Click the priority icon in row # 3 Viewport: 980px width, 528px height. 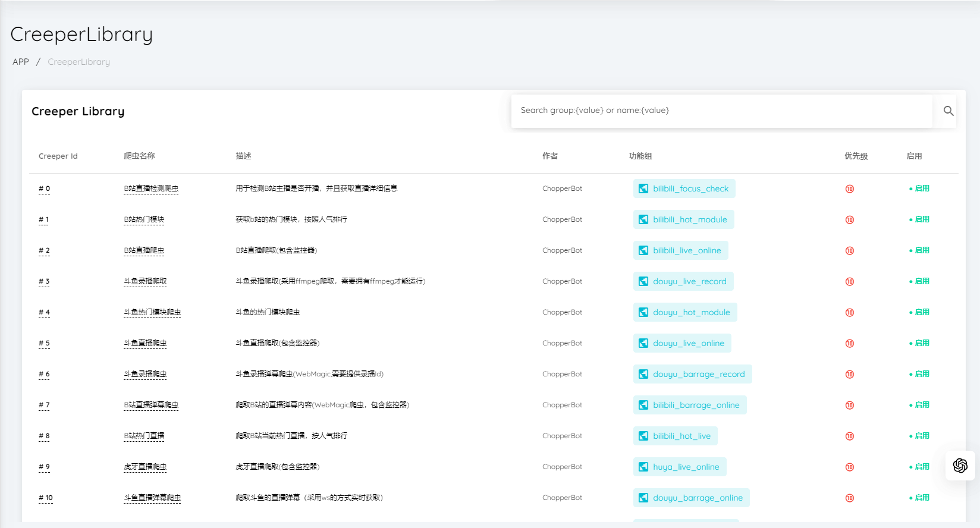point(850,281)
